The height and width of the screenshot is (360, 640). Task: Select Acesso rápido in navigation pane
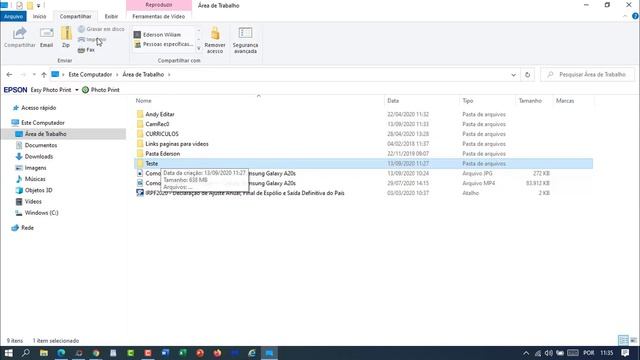pos(38,108)
